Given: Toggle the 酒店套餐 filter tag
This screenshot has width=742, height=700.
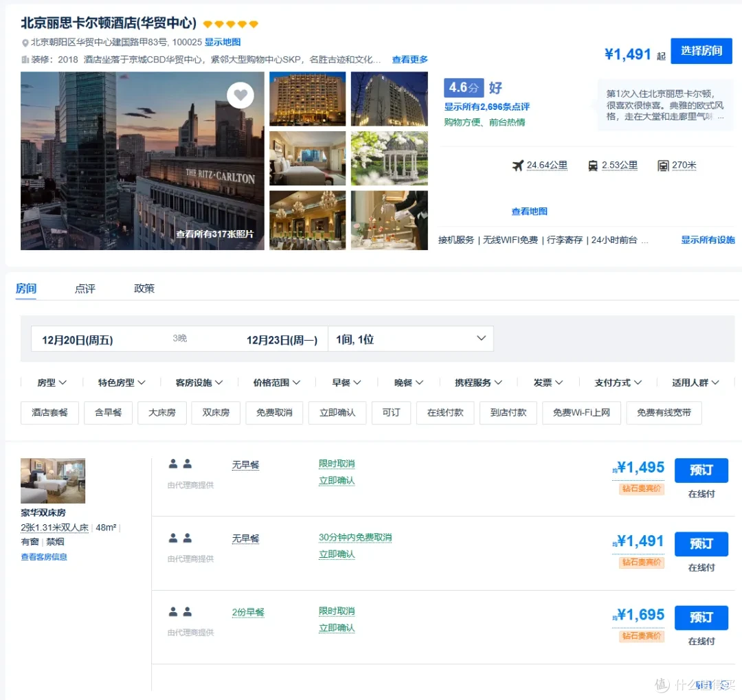Looking at the screenshot, I should [49, 413].
